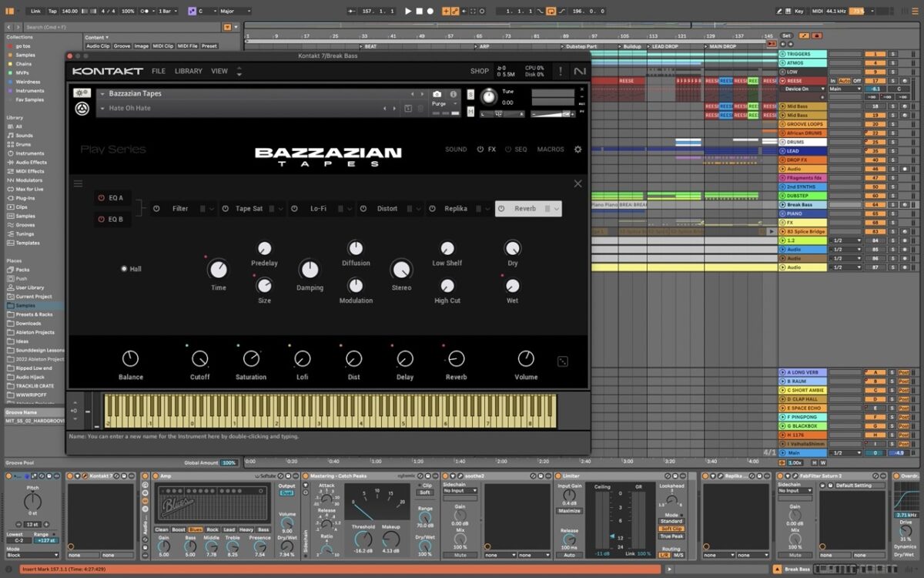Switch to SOUND tab

coord(456,150)
